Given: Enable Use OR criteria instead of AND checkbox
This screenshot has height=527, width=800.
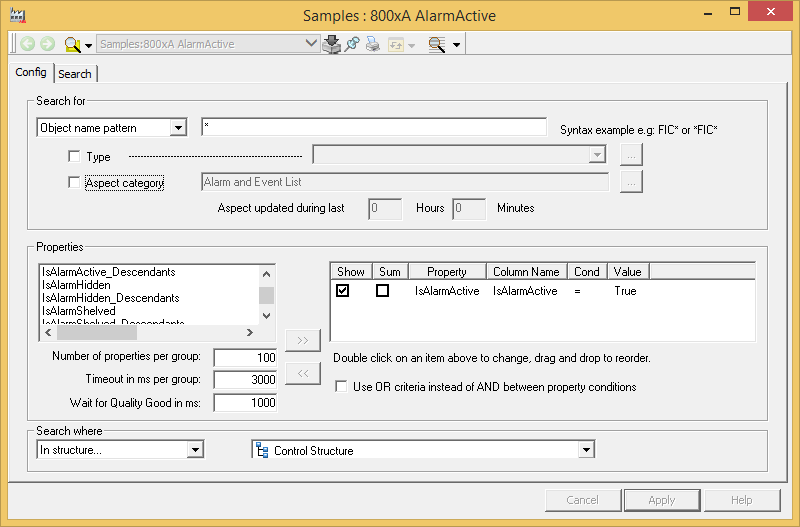Looking at the screenshot, I should point(341,386).
